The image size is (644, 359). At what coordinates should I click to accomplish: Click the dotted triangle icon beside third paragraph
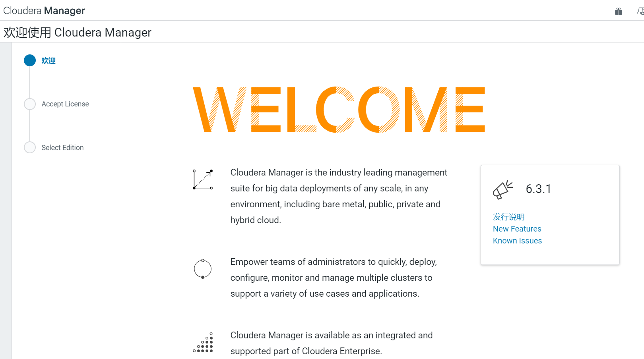tap(203, 343)
